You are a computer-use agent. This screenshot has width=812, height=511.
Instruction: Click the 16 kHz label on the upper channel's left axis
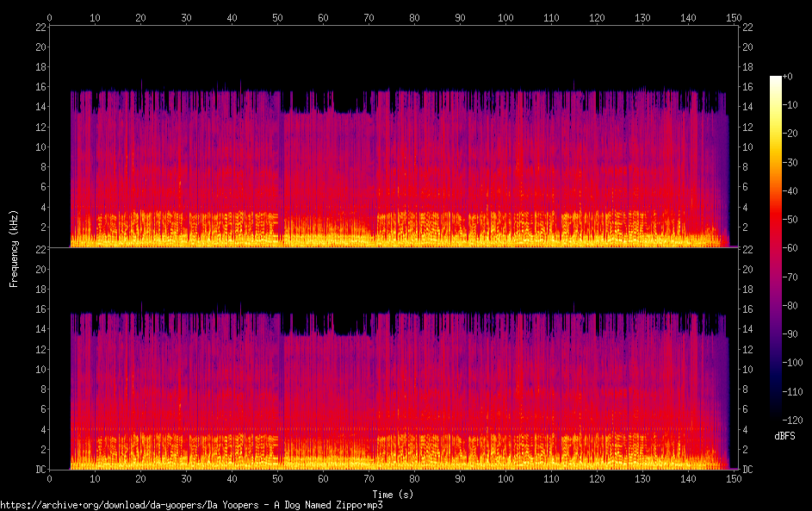pyautogui.click(x=40, y=87)
